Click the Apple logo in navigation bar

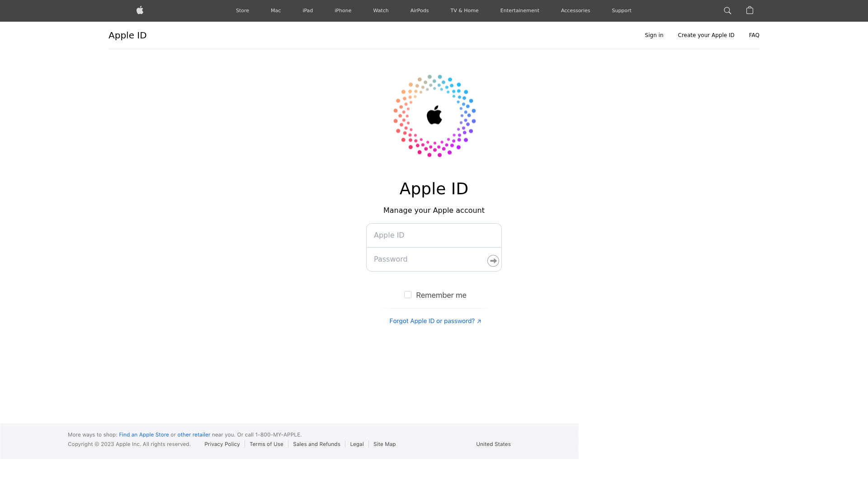tap(140, 10)
